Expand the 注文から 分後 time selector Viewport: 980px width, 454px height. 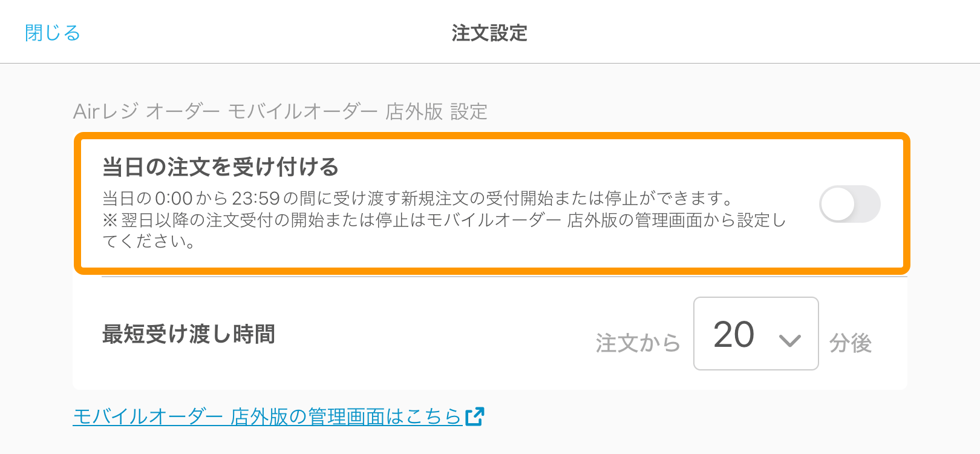(x=756, y=334)
